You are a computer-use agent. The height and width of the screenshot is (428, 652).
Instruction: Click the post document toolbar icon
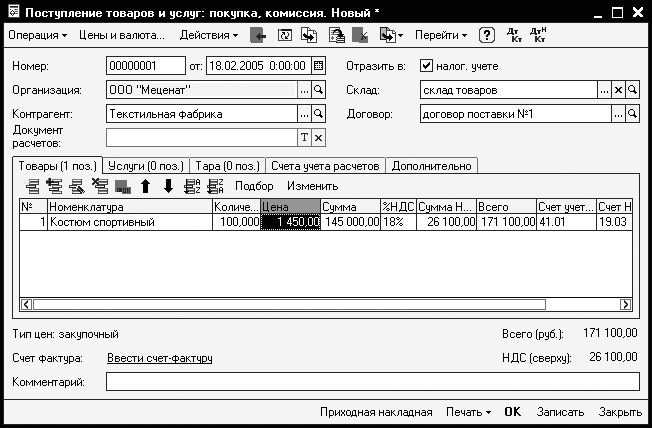[337, 35]
